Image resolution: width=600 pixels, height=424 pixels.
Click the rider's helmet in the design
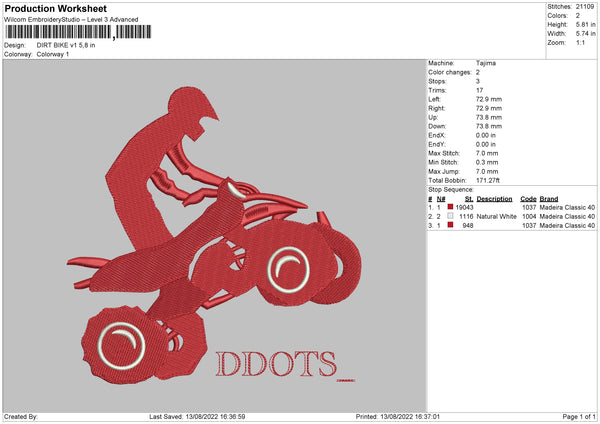(190, 109)
